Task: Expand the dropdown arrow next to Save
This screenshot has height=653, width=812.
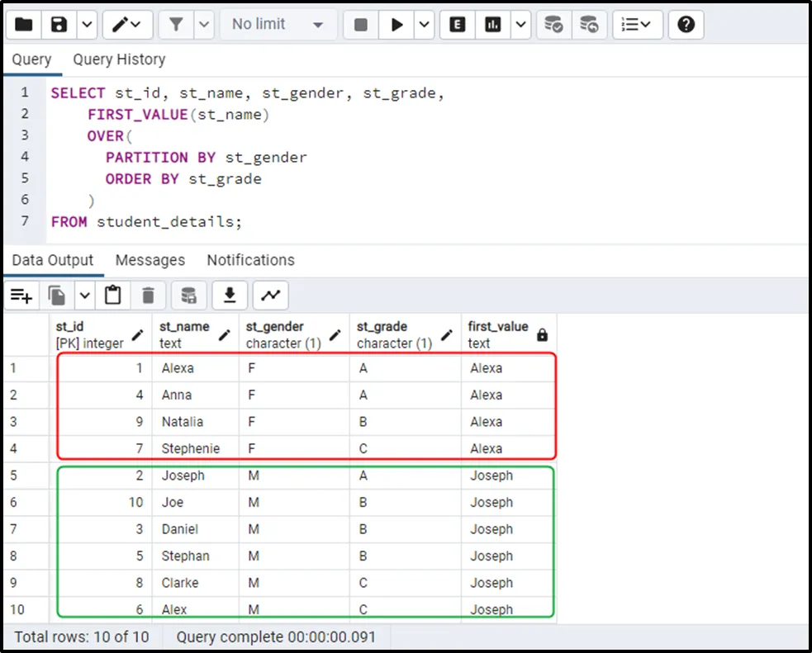Action: (x=87, y=25)
